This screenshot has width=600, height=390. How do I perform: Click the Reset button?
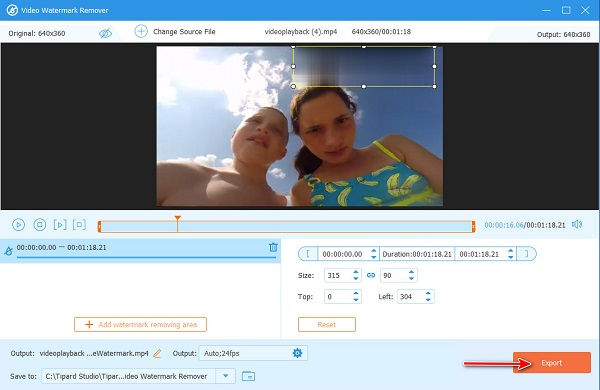click(327, 325)
